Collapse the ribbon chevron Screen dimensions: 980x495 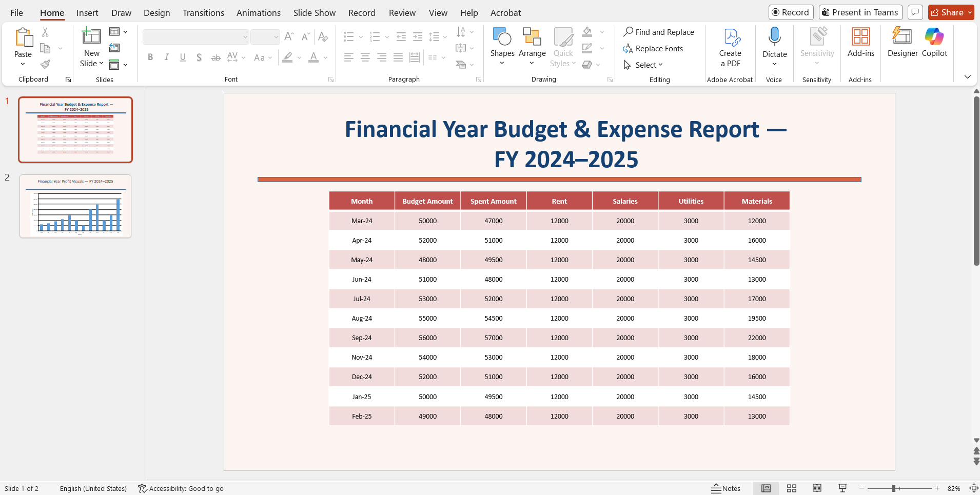point(967,77)
